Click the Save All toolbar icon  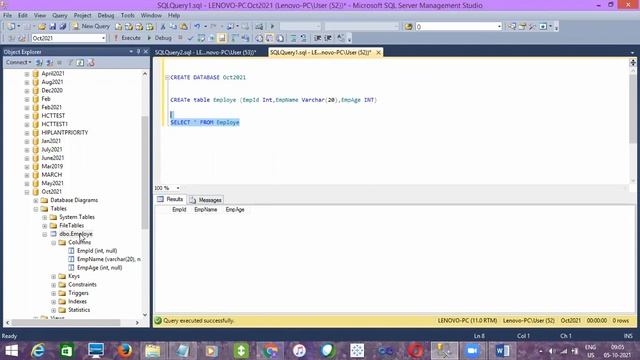point(63,27)
